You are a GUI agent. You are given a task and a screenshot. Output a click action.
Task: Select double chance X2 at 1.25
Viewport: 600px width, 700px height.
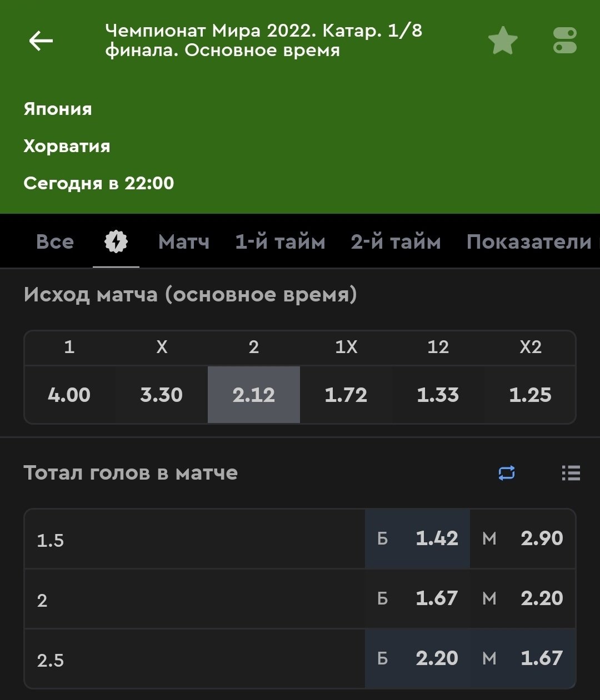(530, 395)
